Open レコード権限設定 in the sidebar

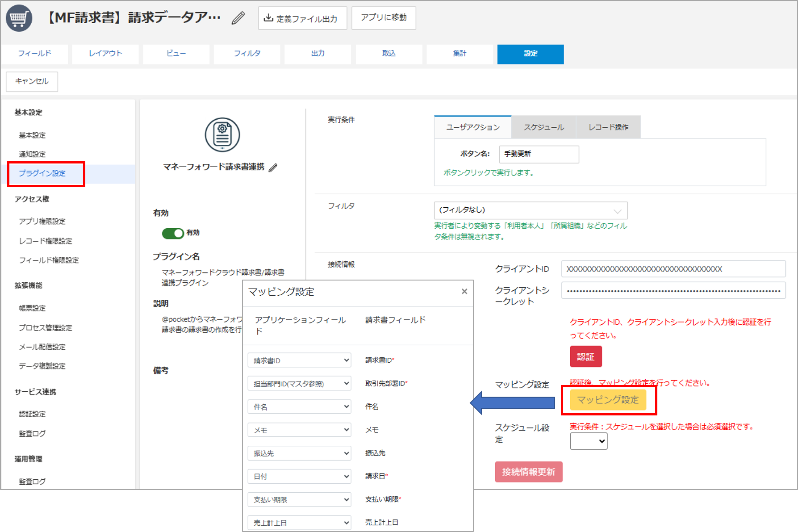point(46,241)
